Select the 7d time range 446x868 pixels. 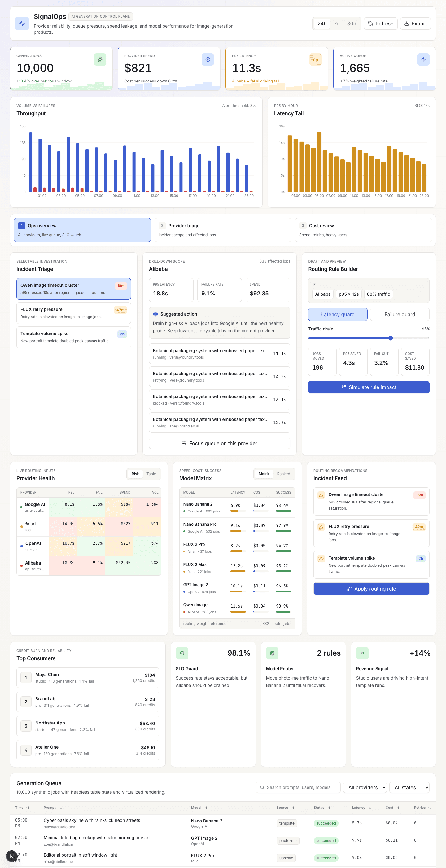point(337,24)
